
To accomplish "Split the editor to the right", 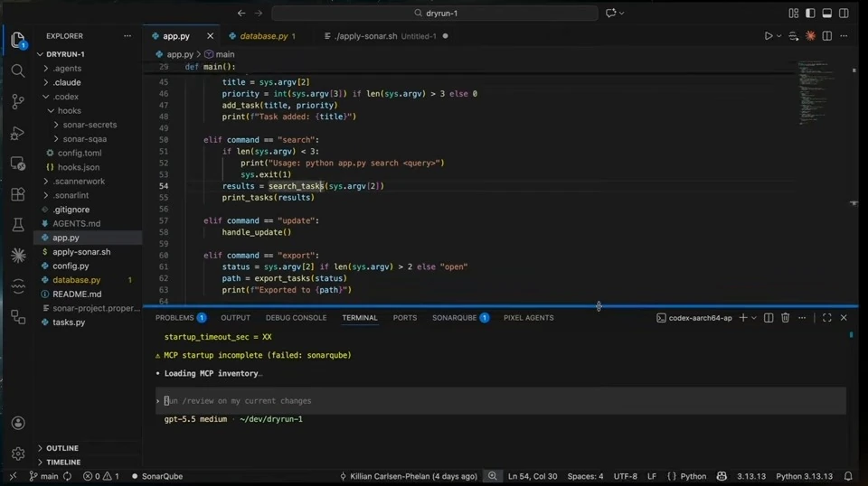I will [x=827, y=36].
